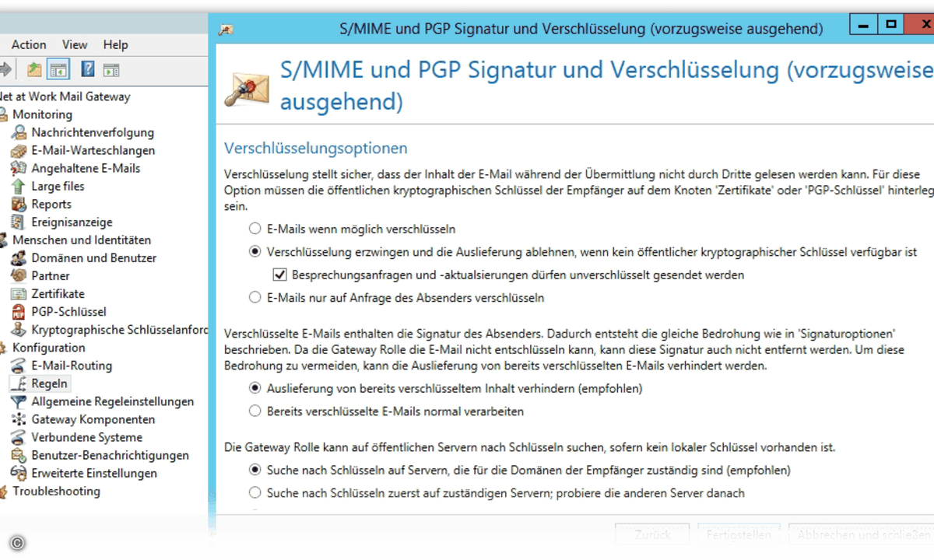Click the Allgemeine Regeleinstellungen funnel icon
This screenshot has height=560, width=934.
click(19, 401)
